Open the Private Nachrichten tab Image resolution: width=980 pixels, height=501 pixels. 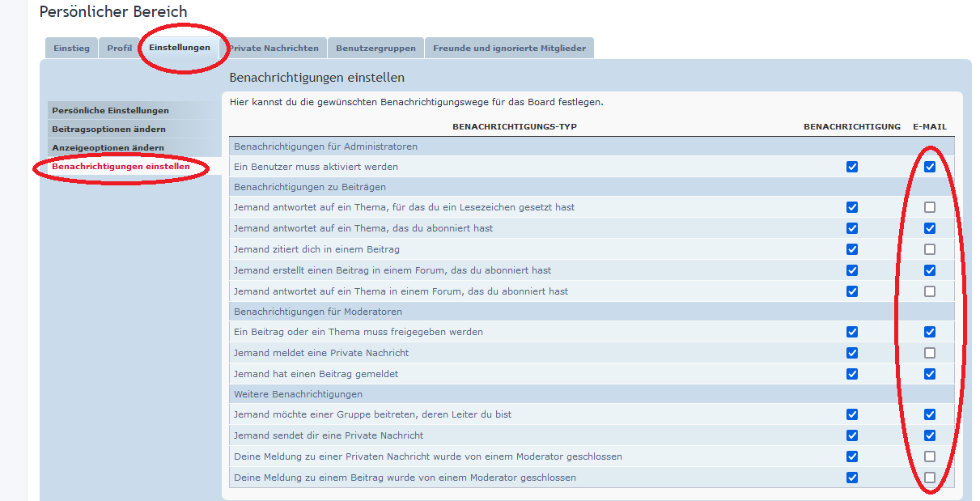274,48
